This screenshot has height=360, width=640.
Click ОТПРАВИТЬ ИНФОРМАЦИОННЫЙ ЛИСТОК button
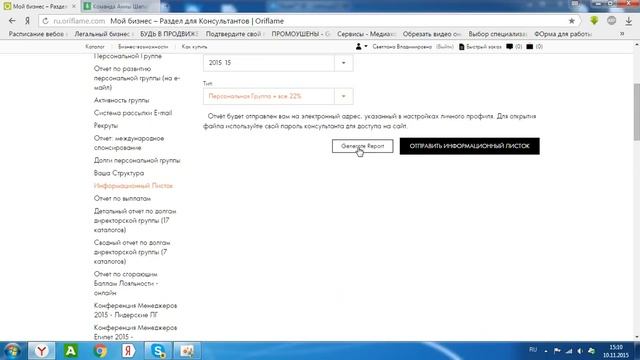pyautogui.click(x=469, y=146)
